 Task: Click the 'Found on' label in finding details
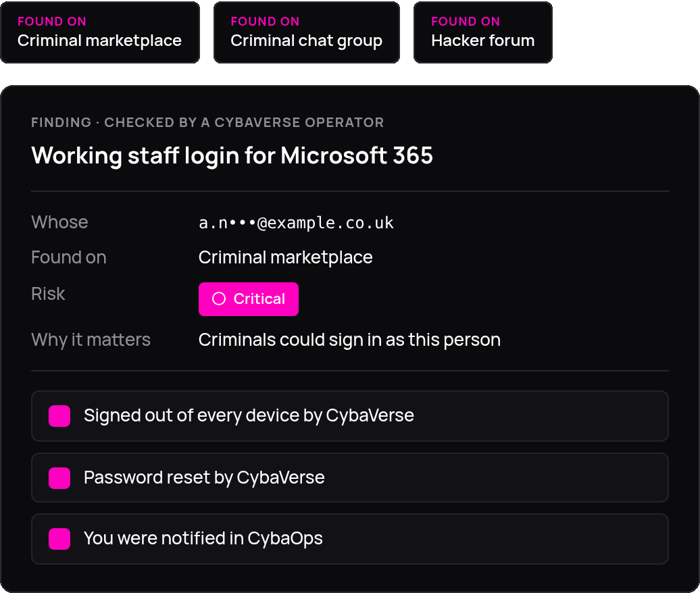click(x=69, y=257)
